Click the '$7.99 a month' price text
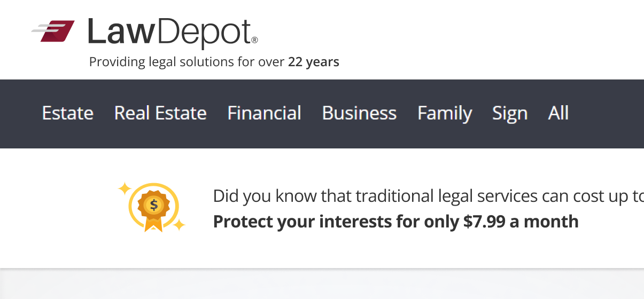Viewport: 644px width, 299px height. (x=521, y=221)
